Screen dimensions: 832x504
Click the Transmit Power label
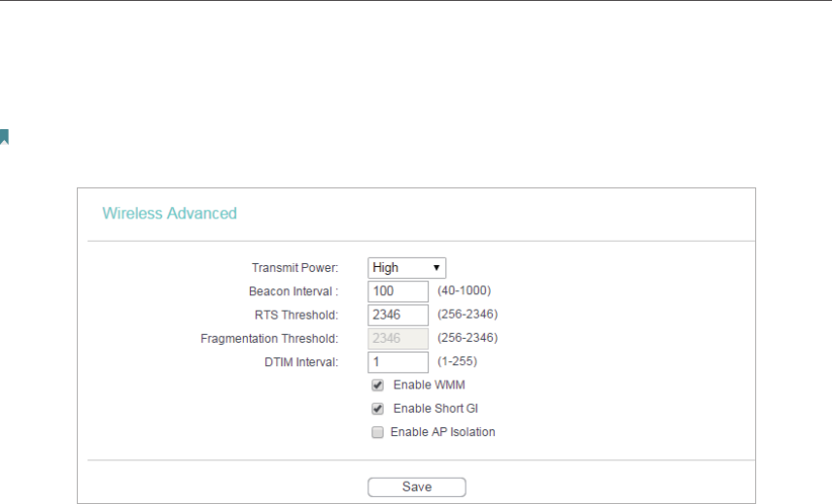click(295, 268)
